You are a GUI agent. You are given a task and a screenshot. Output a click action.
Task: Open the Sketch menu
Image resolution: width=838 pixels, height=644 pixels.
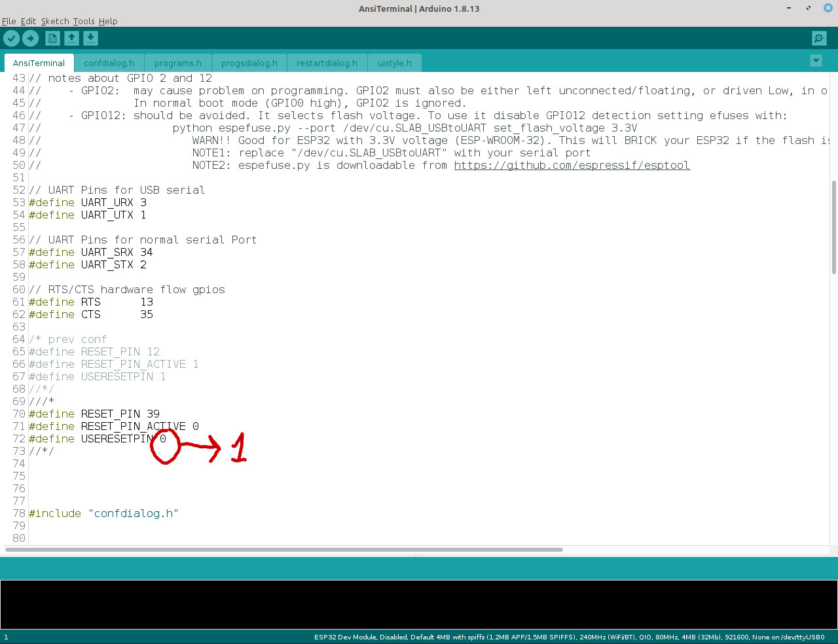54,21
